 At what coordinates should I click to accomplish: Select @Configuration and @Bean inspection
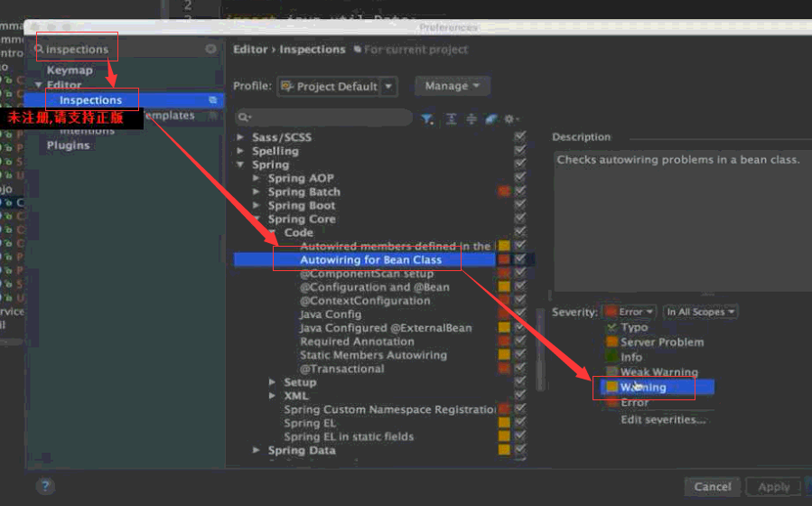point(375,287)
